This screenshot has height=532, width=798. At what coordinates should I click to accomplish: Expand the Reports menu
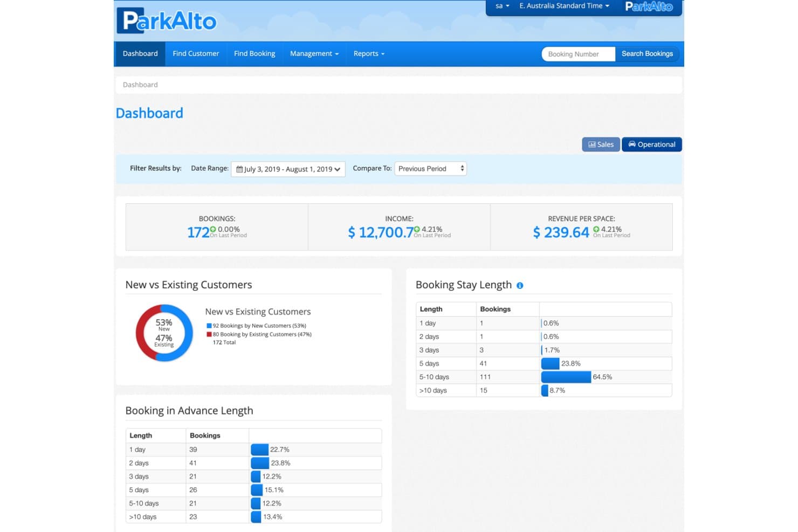[369, 54]
